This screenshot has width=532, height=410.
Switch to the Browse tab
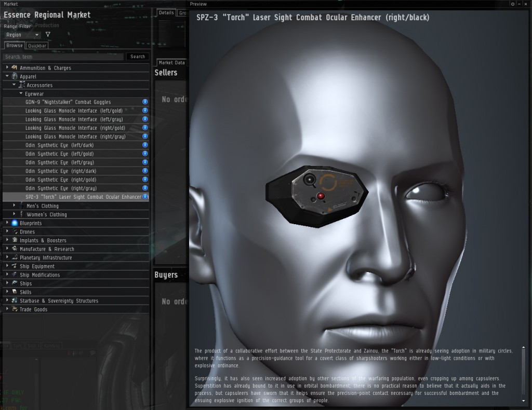coord(14,45)
